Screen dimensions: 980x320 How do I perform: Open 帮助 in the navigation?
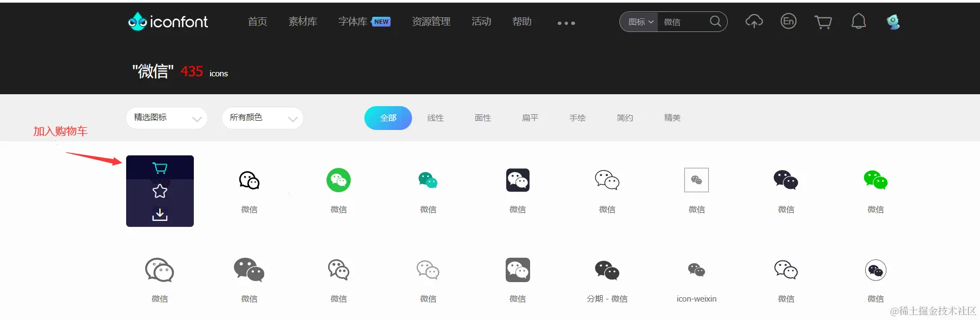click(522, 22)
